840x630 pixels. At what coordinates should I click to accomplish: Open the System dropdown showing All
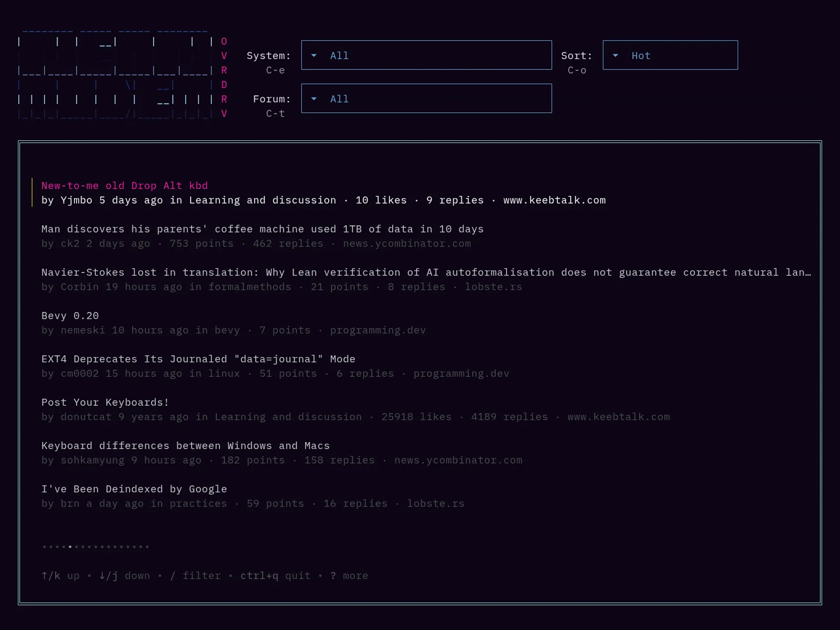426,55
